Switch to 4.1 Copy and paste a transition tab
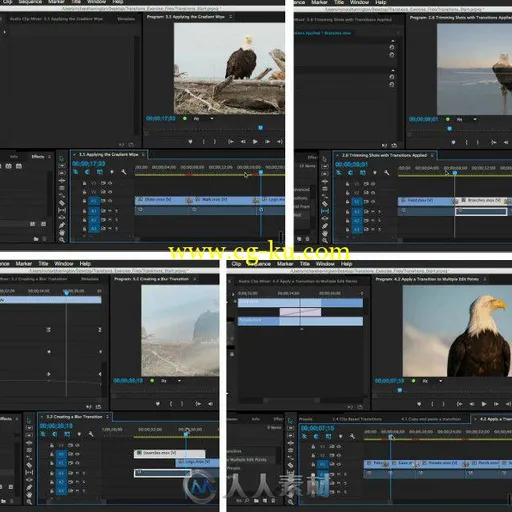 [431, 419]
